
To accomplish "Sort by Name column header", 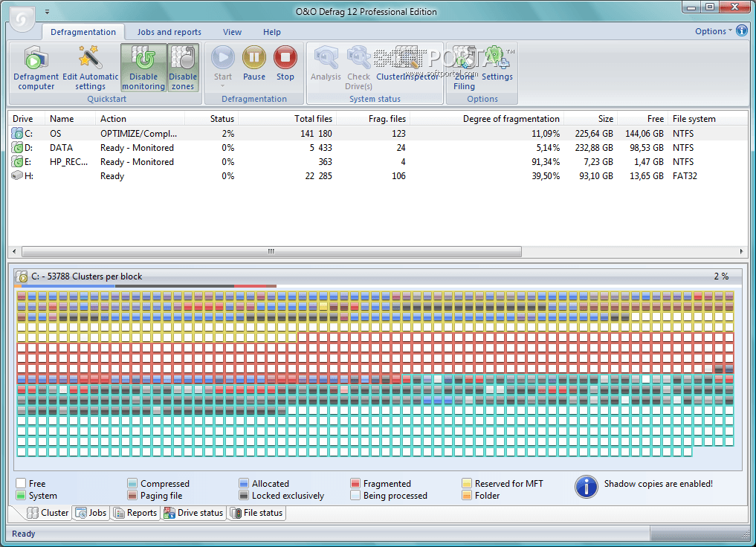I will pyautogui.click(x=70, y=119).
